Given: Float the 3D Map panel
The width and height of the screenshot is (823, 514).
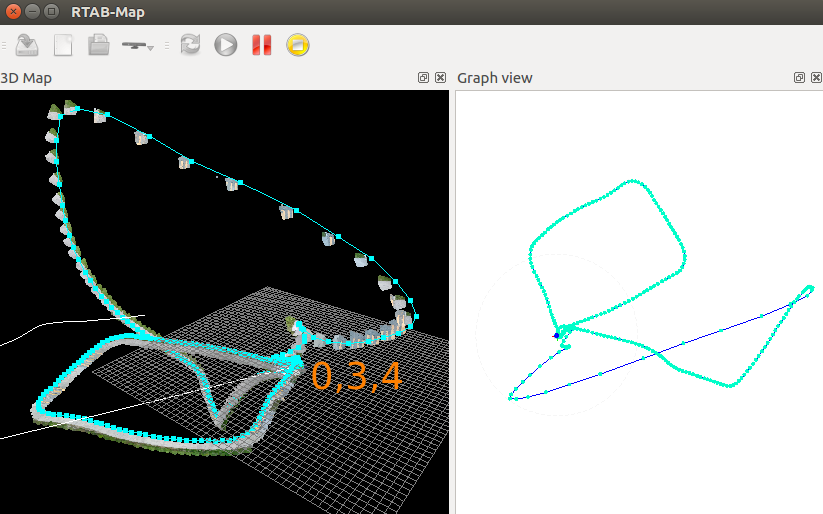Looking at the screenshot, I should click(x=423, y=78).
